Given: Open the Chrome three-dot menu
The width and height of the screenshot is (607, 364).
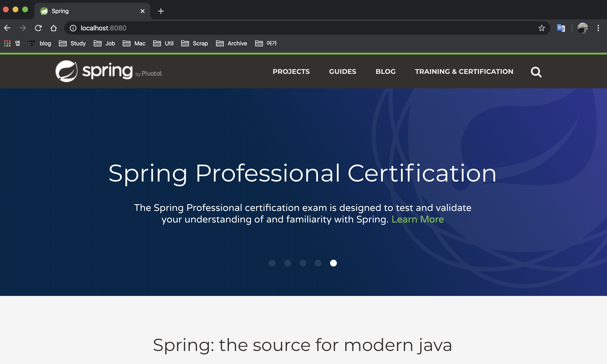Looking at the screenshot, I should click(x=598, y=28).
